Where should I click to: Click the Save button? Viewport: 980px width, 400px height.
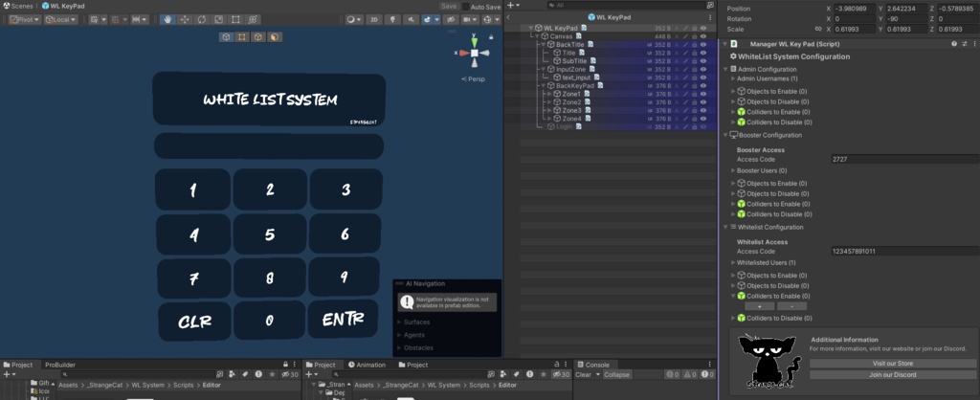coord(449,7)
